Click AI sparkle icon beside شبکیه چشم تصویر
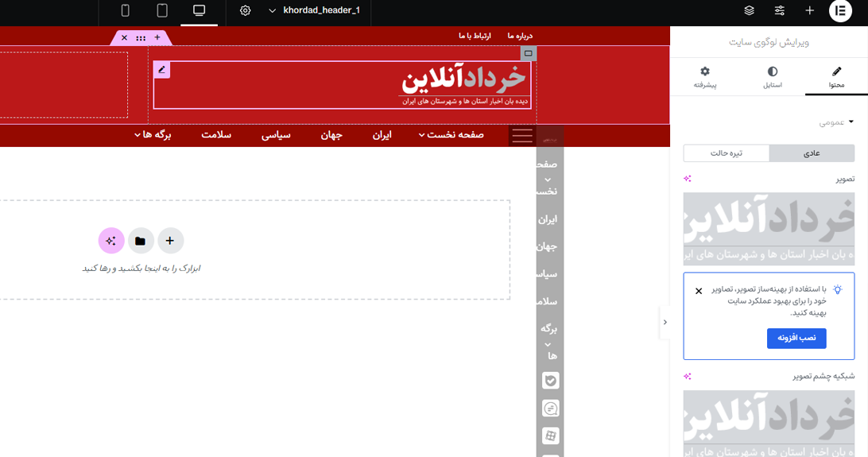Image resolution: width=868 pixels, height=457 pixels. tap(688, 376)
